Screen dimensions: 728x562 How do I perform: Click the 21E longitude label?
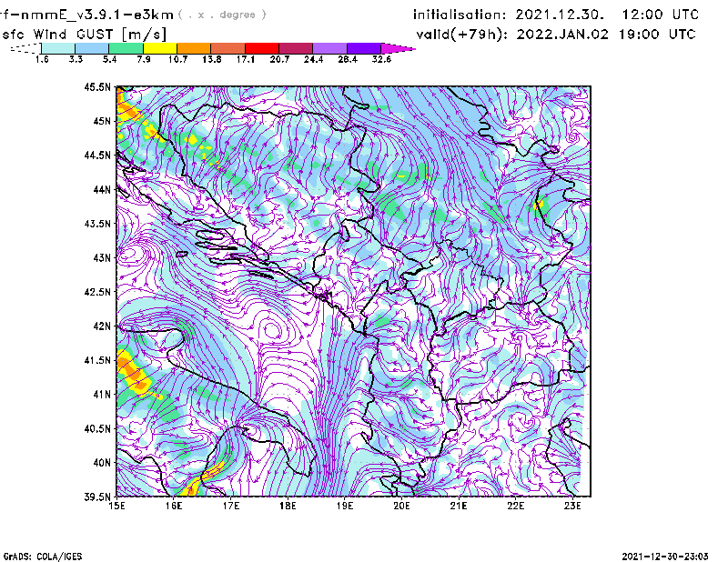(459, 506)
